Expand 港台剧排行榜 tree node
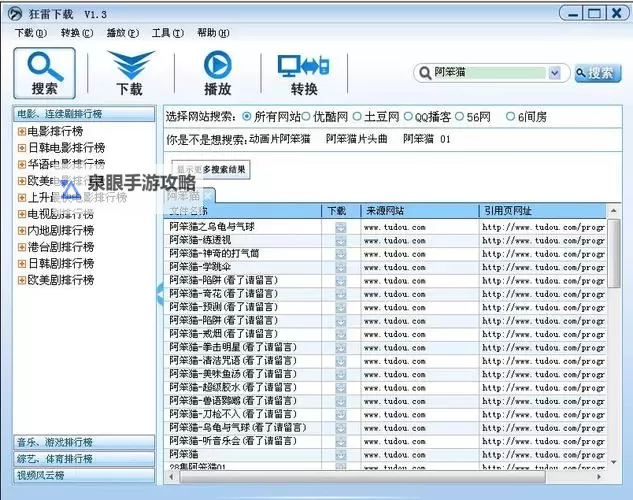This screenshot has width=633, height=500. coord(22,247)
